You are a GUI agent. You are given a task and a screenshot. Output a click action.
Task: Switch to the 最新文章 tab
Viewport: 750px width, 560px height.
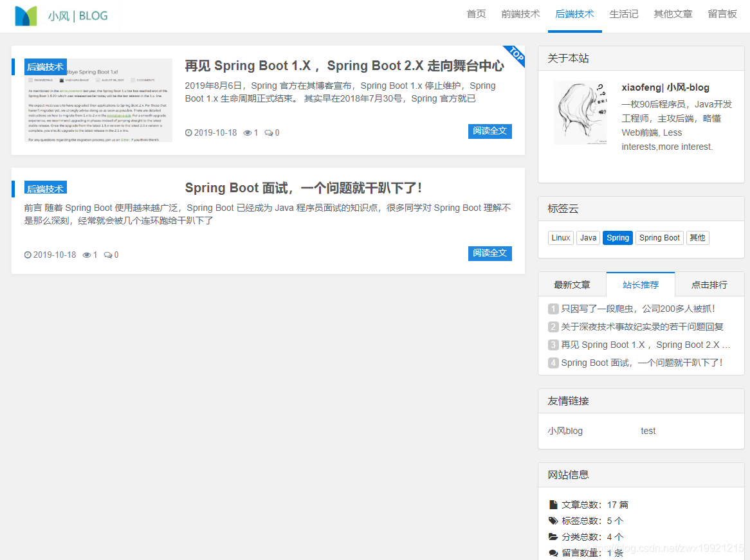point(572,284)
